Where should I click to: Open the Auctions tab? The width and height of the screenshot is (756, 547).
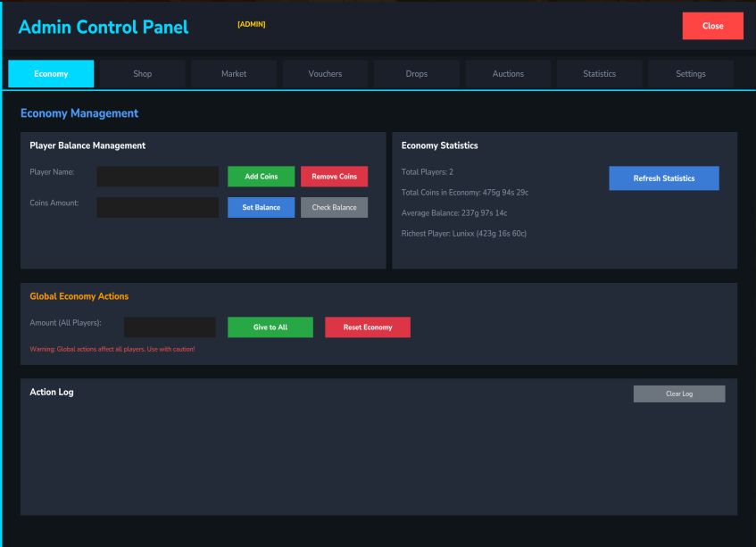pyautogui.click(x=508, y=74)
